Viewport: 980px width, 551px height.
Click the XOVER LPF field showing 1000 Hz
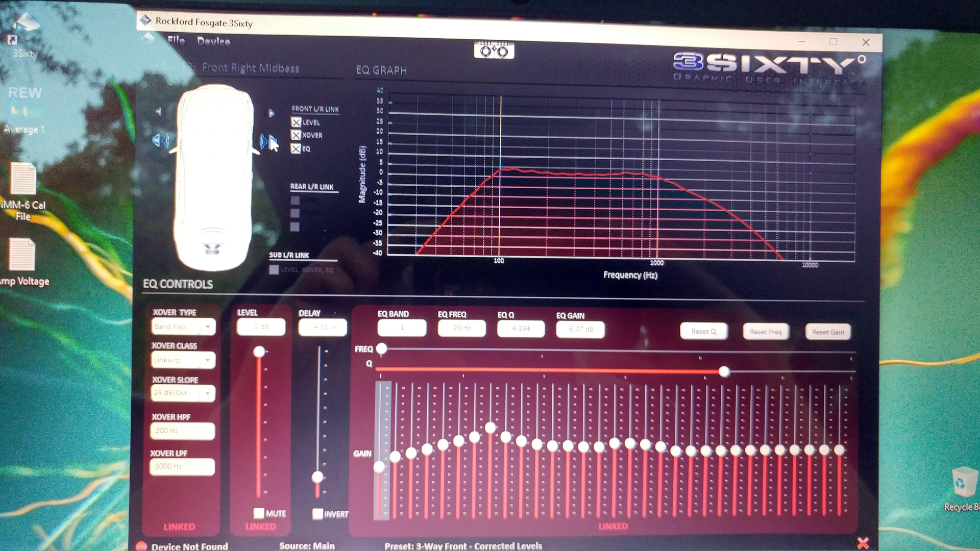(182, 466)
